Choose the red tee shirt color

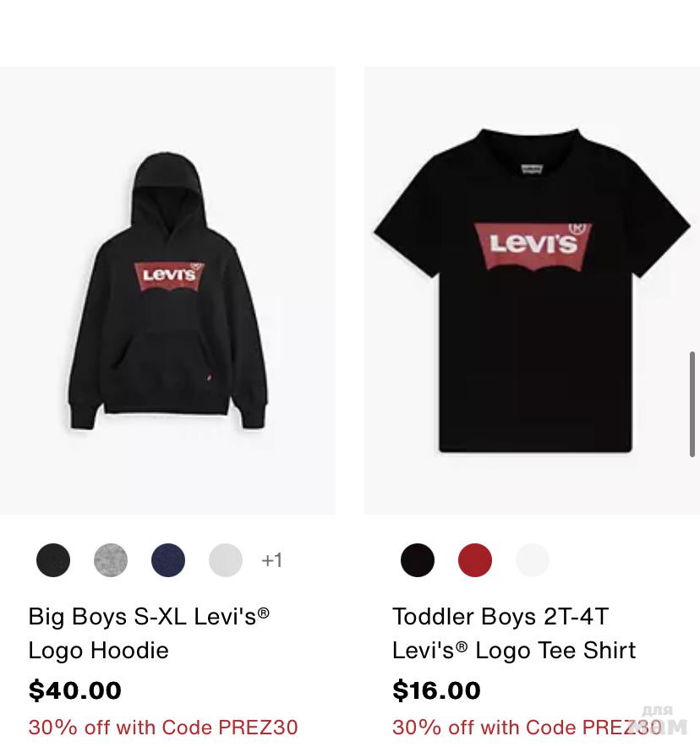point(475,560)
